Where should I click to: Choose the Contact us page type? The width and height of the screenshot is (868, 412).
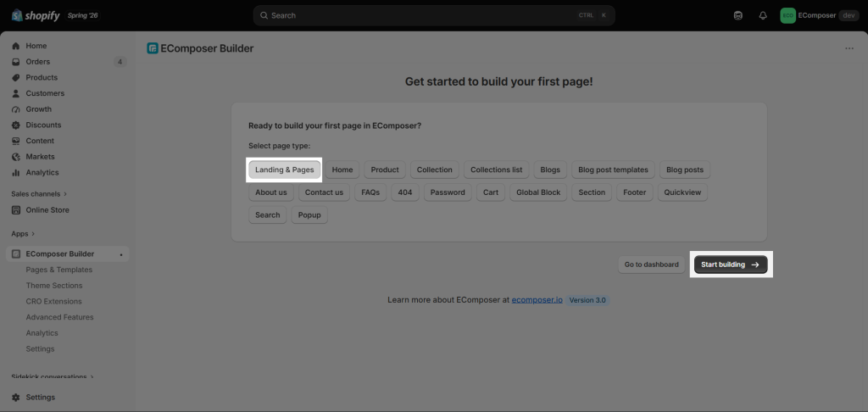tap(324, 192)
